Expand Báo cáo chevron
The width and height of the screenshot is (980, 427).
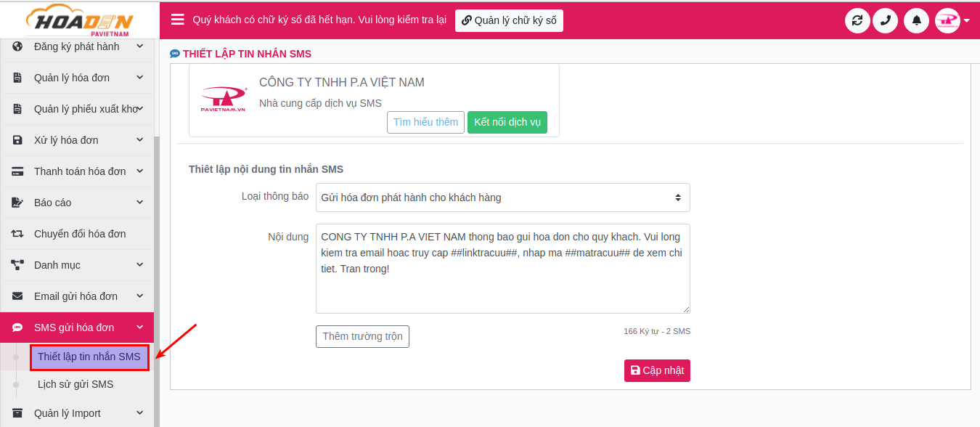140,202
